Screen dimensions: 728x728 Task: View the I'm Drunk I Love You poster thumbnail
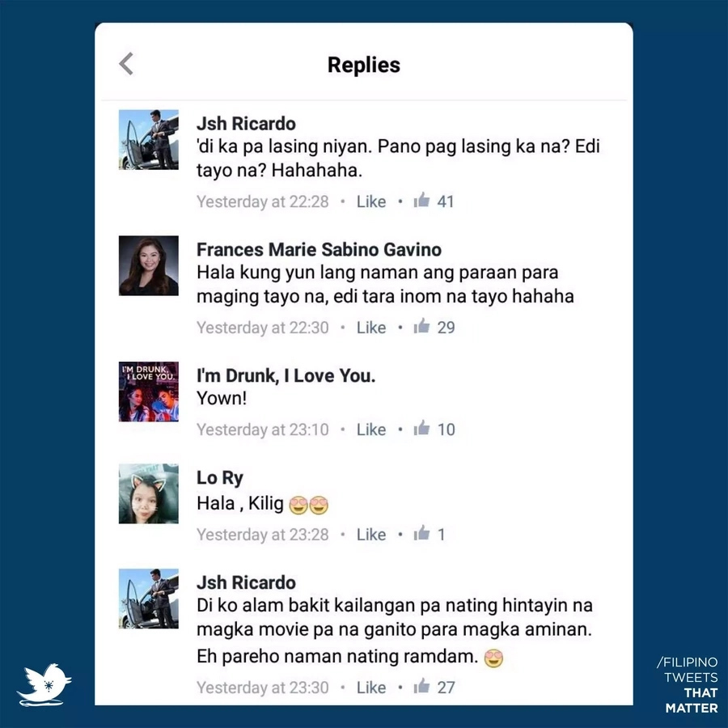click(x=149, y=392)
